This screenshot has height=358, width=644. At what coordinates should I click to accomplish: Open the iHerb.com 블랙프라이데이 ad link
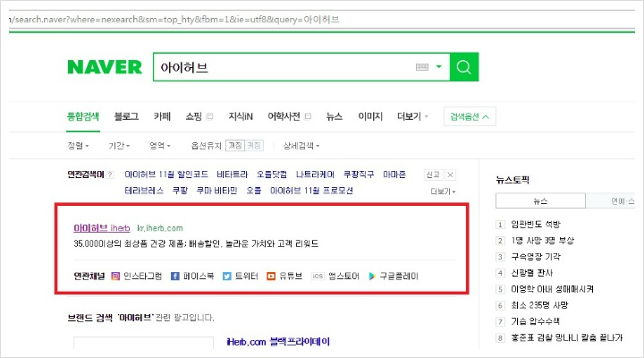click(278, 342)
